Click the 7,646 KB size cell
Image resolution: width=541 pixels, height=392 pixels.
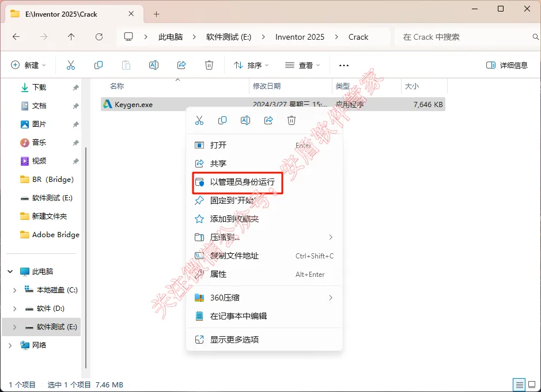(428, 104)
